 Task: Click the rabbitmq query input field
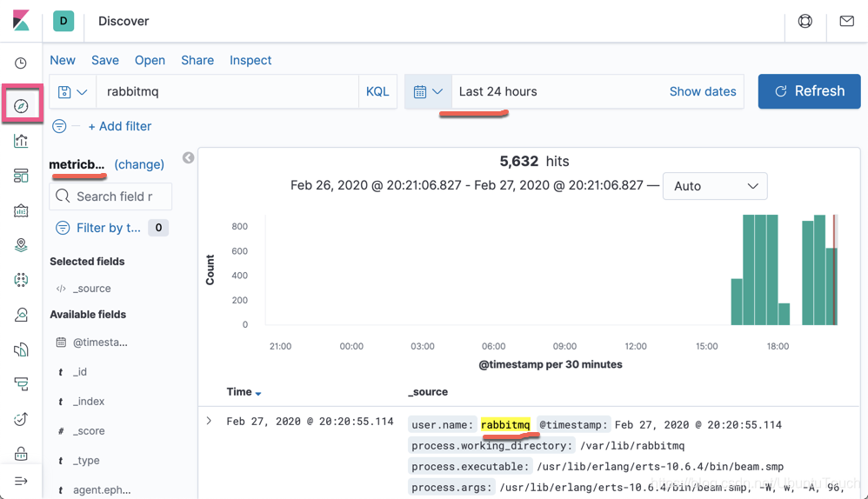pos(228,92)
